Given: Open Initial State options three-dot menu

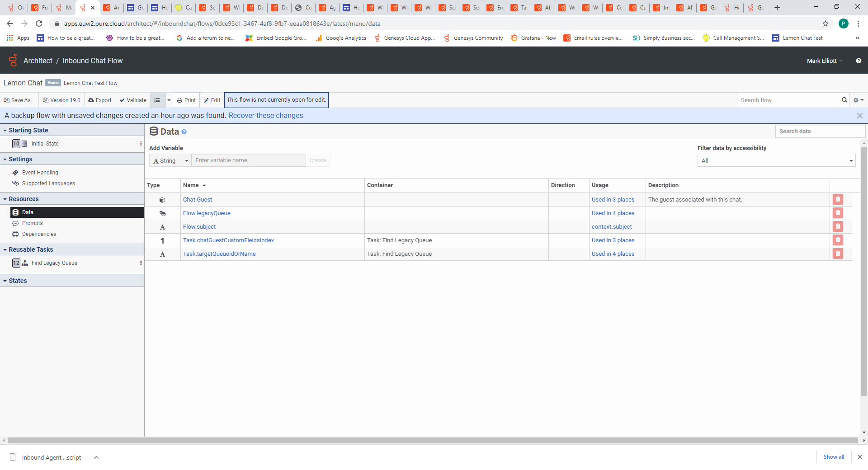Looking at the screenshot, I should coord(141,144).
